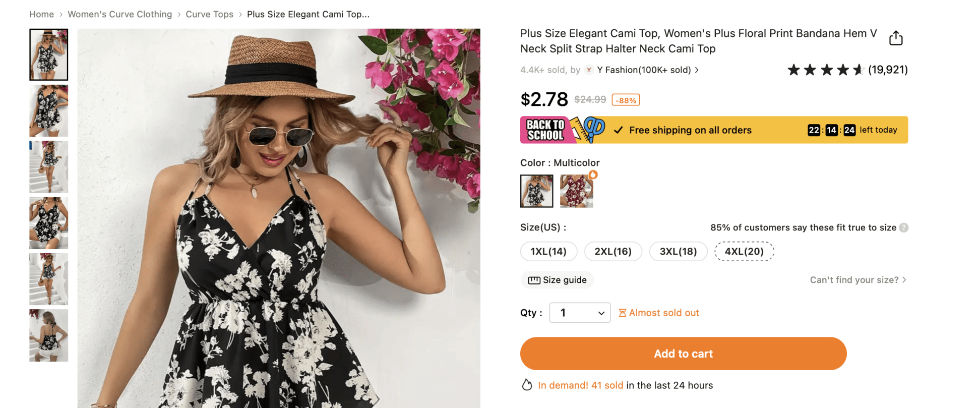The image size is (980, 408).
Task: Click the flame icon beside In demand
Action: point(527,385)
